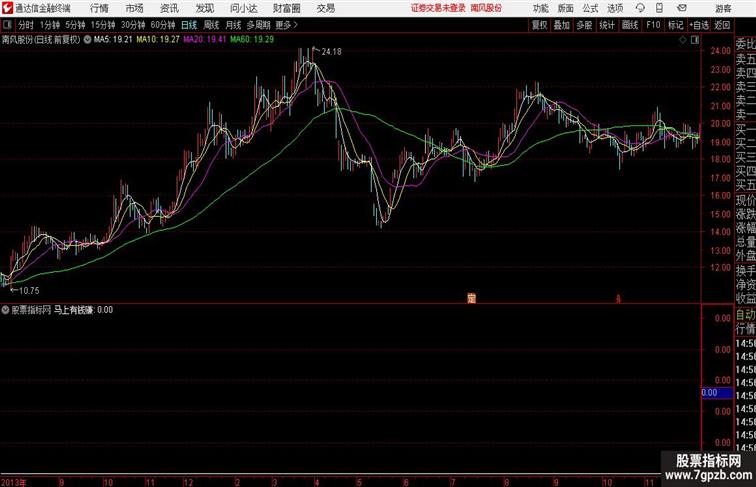Screen dimensions: 756x487
Task: Click the 24.00 price axis label
Action: click(x=721, y=51)
